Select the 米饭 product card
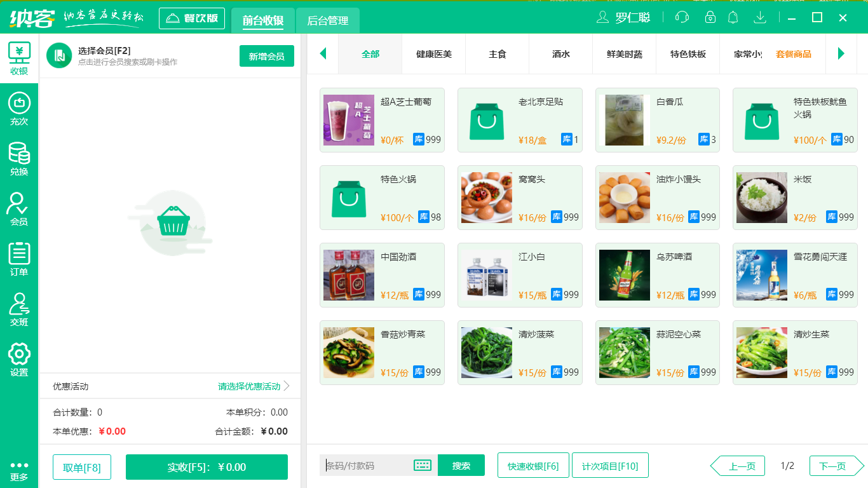The width and height of the screenshot is (868, 488). point(795,197)
